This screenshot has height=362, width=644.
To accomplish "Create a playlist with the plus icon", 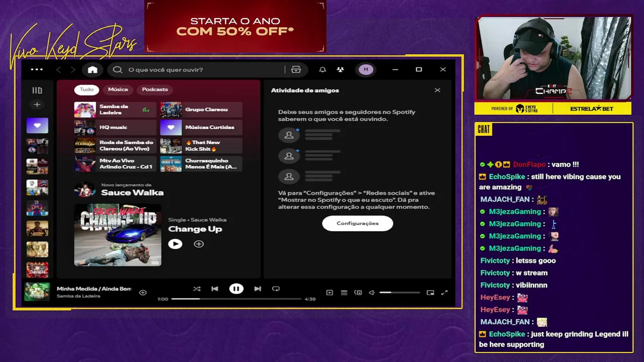I will [x=37, y=105].
